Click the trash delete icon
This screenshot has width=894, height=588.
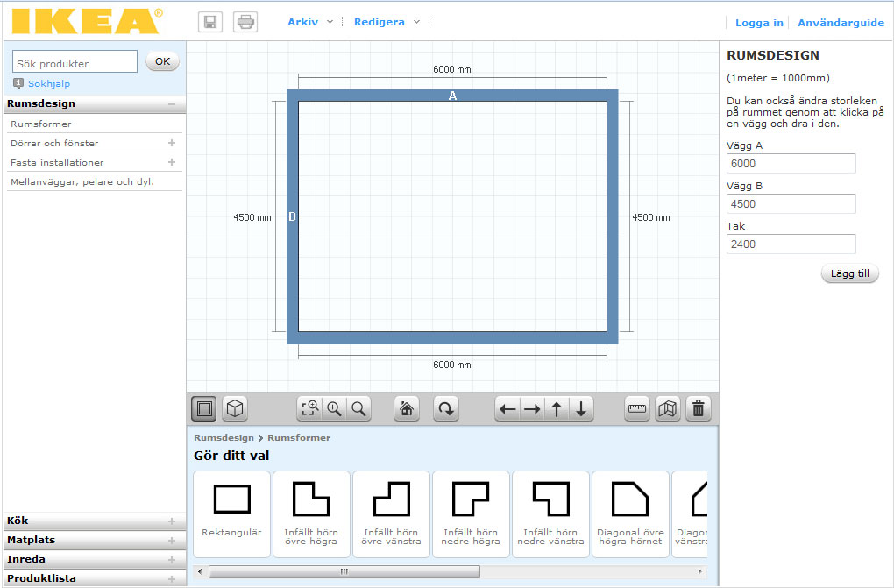coord(699,408)
